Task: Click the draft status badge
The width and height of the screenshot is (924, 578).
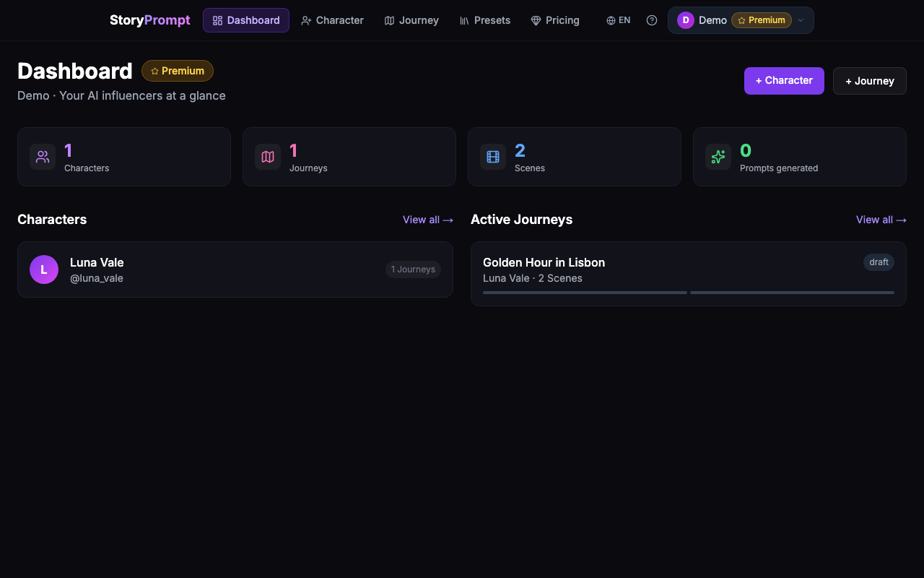Action: click(x=879, y=262)
